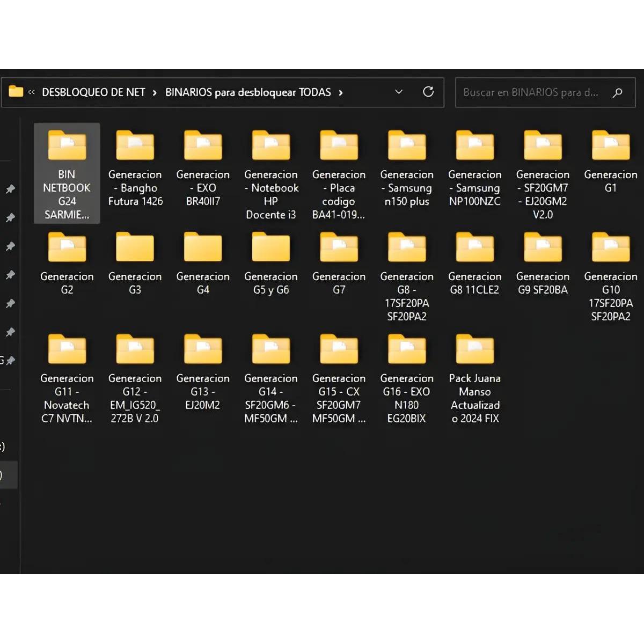Open Generacion G15 - CX SF20GM7 folder
The height and width of the screenshot is (644, 644).
tap(339, 378)
